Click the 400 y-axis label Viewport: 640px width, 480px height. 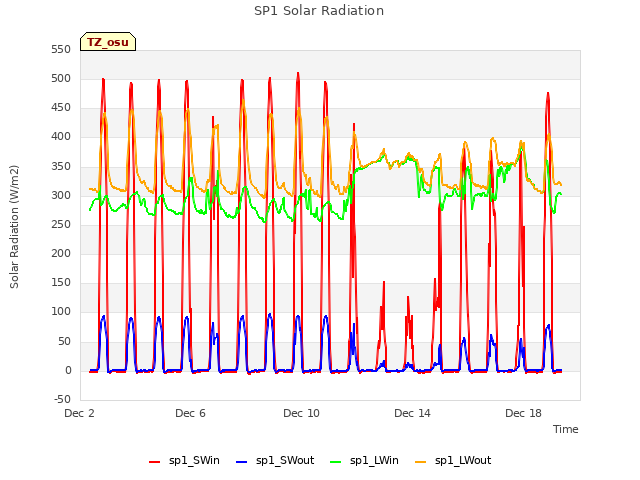click(61, 137)
